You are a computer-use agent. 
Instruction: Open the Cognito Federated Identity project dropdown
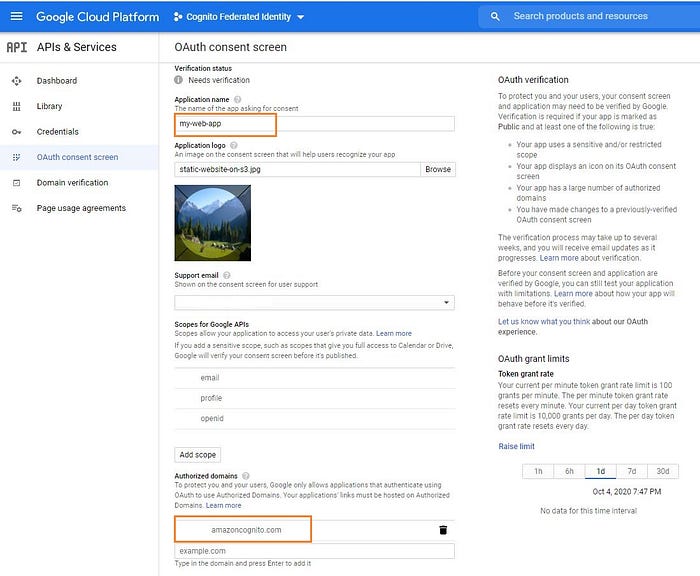coord(239,17)
